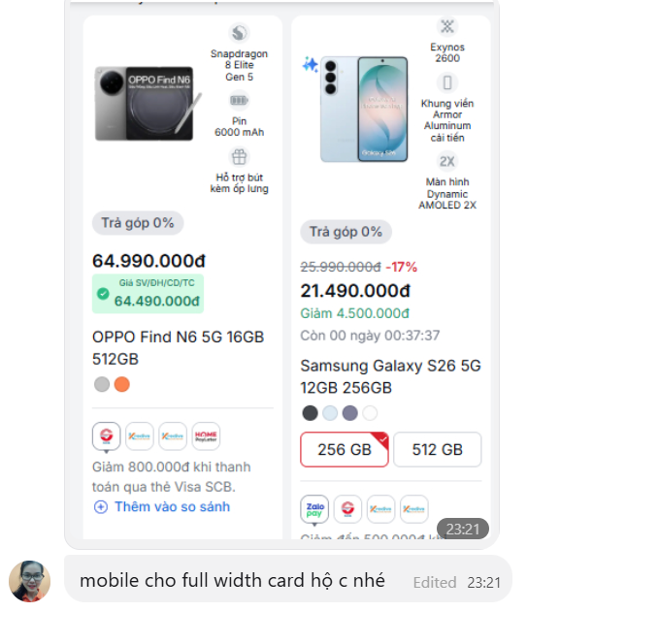This screenshot has width=659, height=644.
Task: Pick the dark gray Galaxy S26 color swatch
Action: [311, 413]
